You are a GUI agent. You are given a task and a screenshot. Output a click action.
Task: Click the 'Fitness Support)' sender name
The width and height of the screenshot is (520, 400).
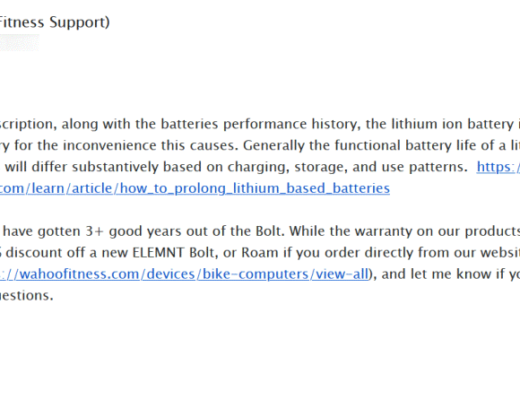(55, 22)
